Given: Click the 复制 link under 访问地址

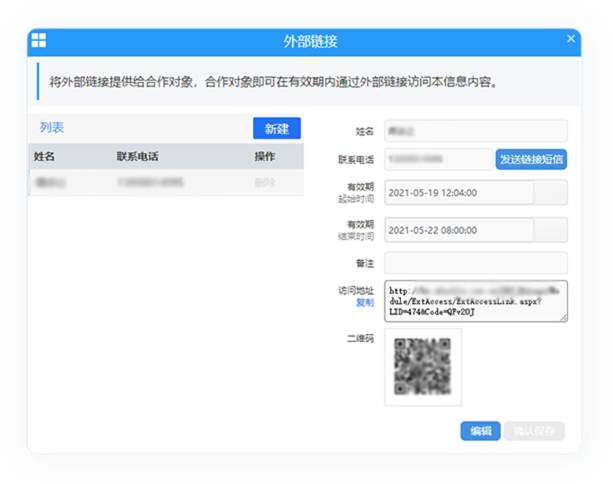Looking at the screenshot, I should click(365, 302).
